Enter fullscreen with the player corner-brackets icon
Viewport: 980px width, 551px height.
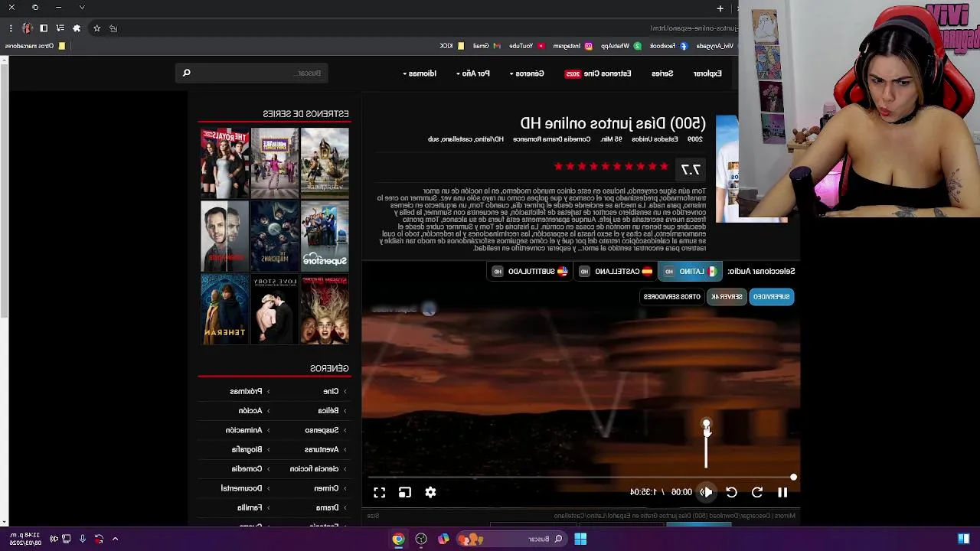[380, 492]
